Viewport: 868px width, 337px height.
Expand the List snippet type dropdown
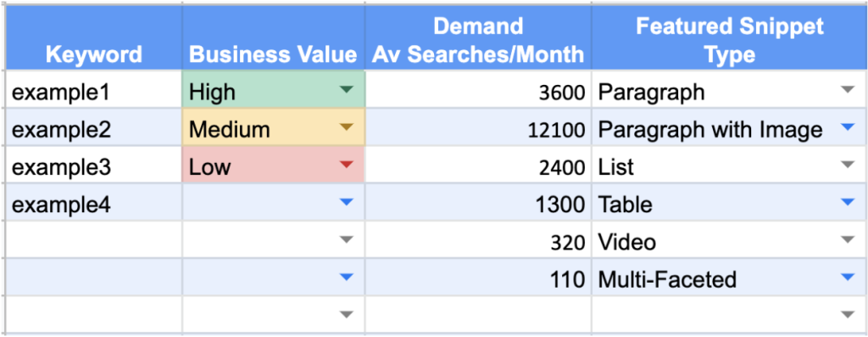point(848,164)
